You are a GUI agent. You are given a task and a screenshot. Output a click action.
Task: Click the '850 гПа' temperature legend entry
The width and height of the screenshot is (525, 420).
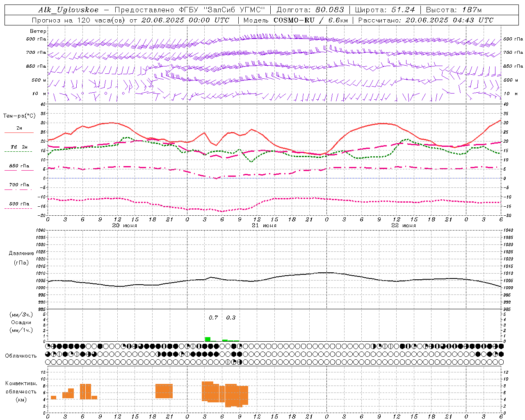coord(19,166)
